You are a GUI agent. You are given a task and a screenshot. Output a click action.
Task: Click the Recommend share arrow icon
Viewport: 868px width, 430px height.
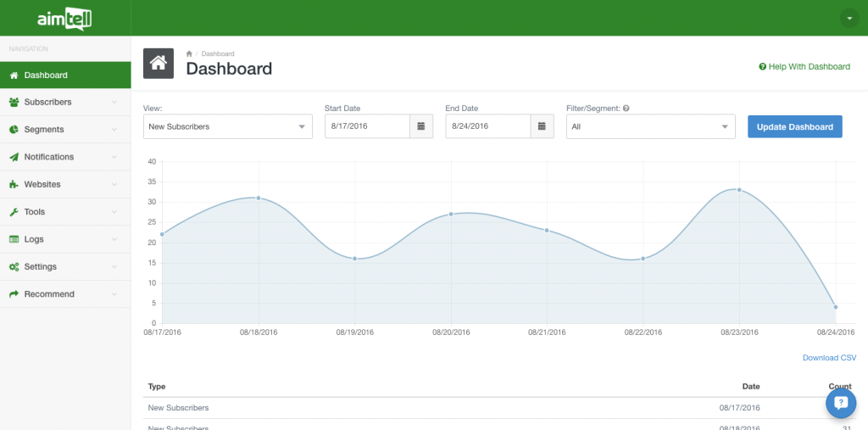coord(14,294)
